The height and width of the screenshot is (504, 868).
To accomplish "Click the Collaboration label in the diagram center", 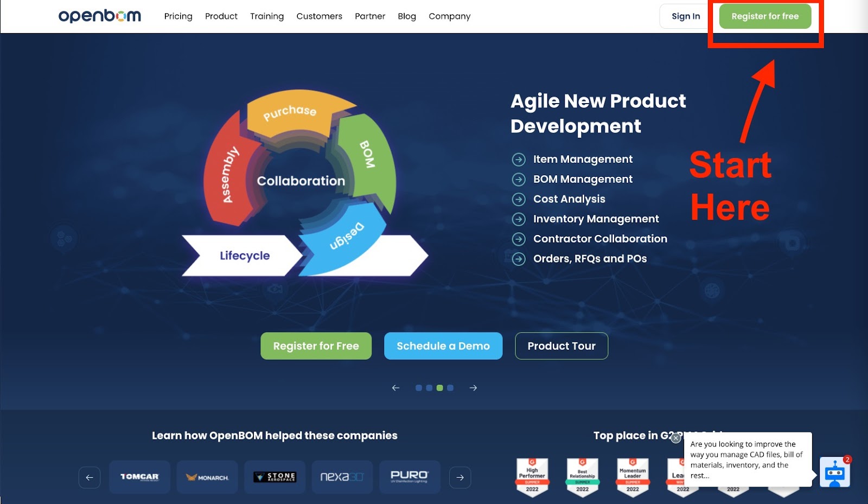I will [x=301, y=181].
